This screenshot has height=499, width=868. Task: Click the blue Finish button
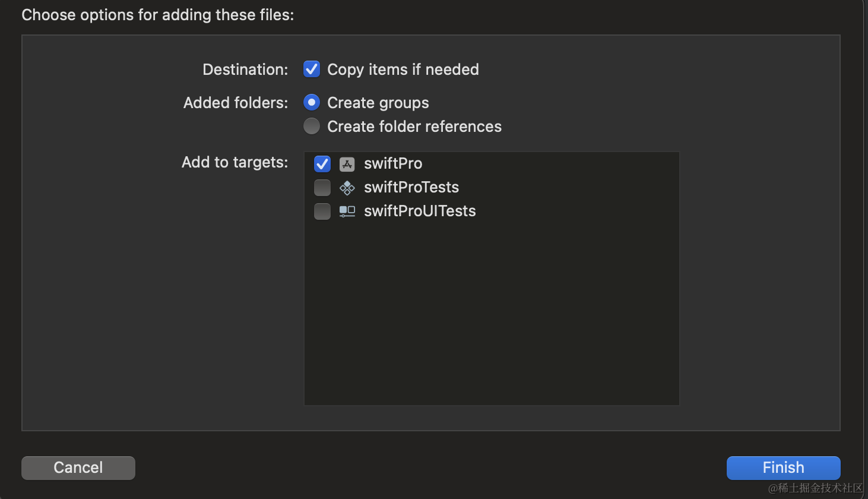tap(783, 468)
